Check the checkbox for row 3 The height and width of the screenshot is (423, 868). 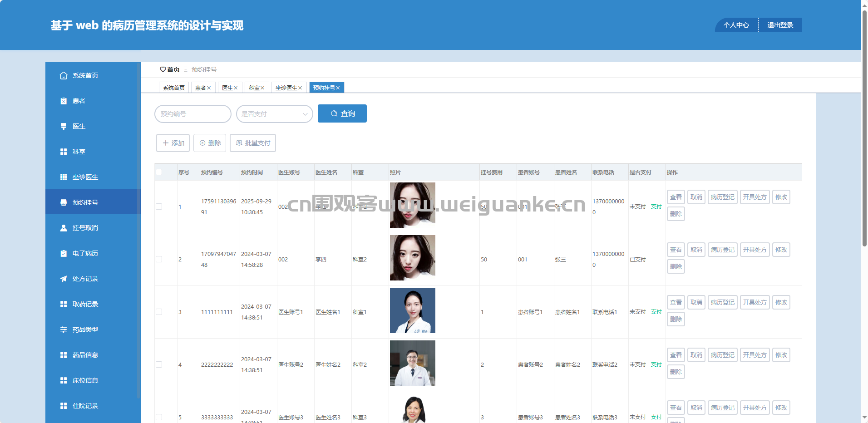click(x=159, y=312)
